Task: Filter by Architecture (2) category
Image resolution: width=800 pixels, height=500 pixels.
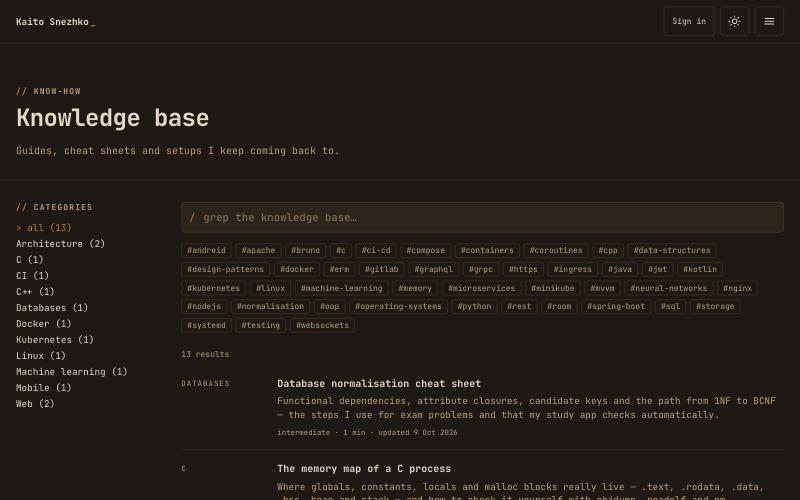Action: click(x=60, y=244)
